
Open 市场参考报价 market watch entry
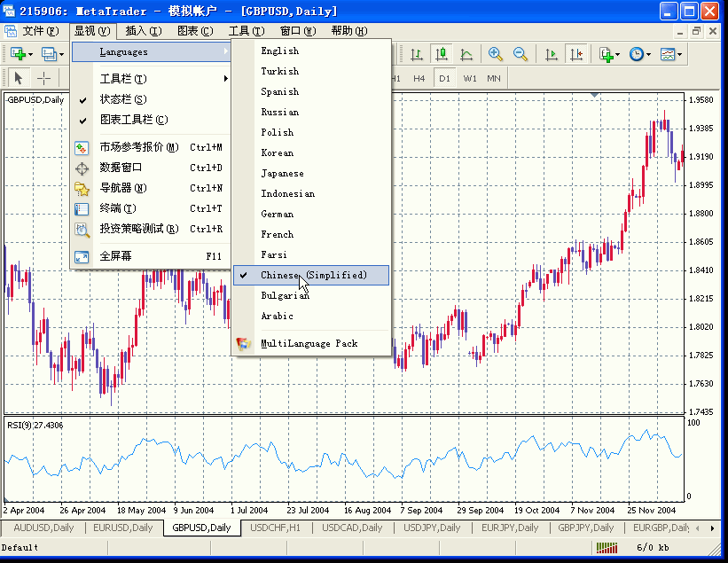[152, 147]
